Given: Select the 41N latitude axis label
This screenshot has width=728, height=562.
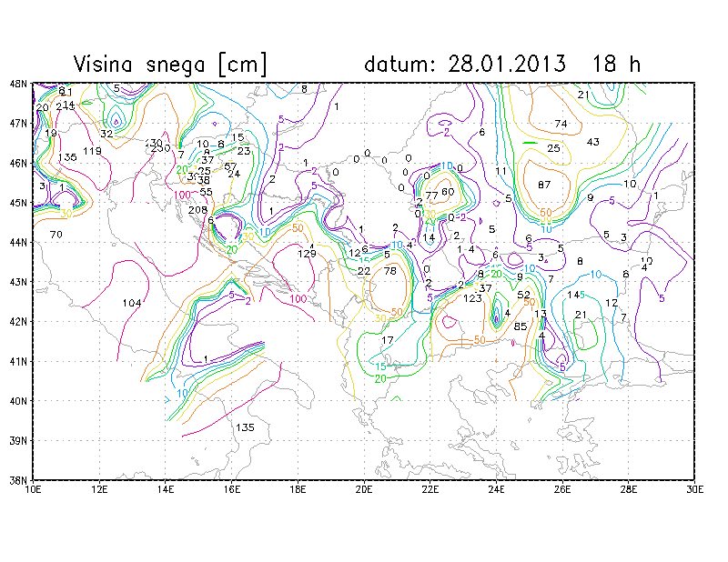Looking at the screenshot, I should click(x=18, y=361).
